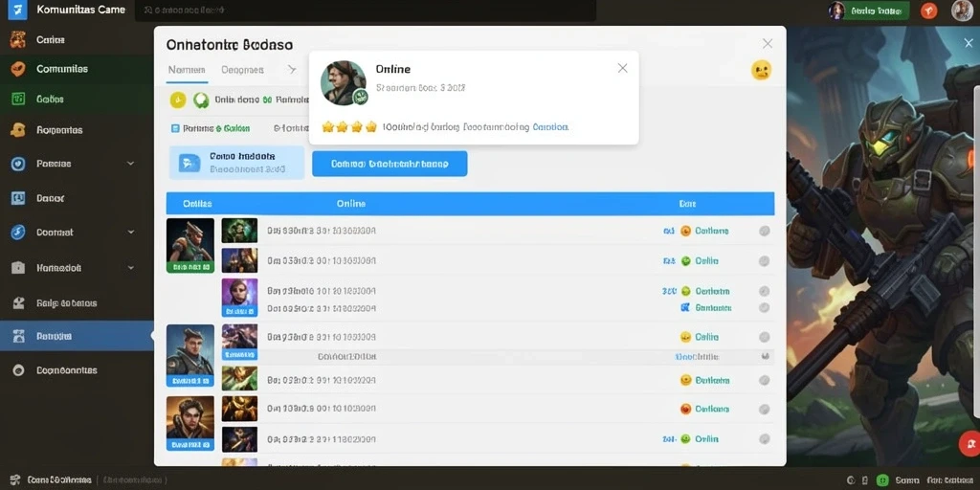Open the blue link after the star rating
This screenshot has width=980, height=490.
pos(550,127)
